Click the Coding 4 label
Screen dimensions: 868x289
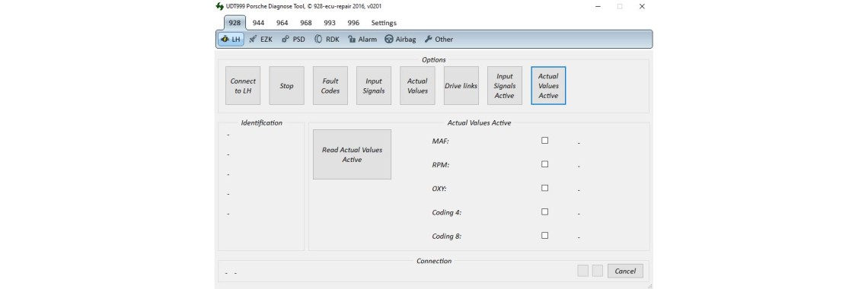447,213
